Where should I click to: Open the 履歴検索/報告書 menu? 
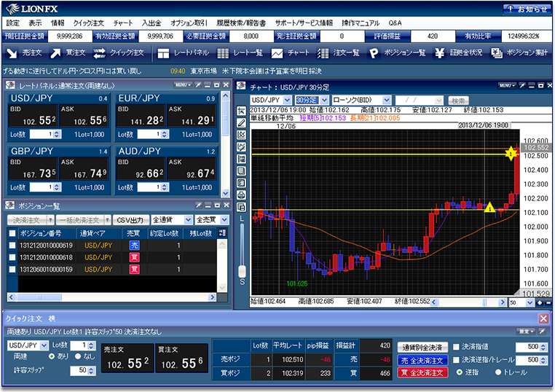pos(241,23)
